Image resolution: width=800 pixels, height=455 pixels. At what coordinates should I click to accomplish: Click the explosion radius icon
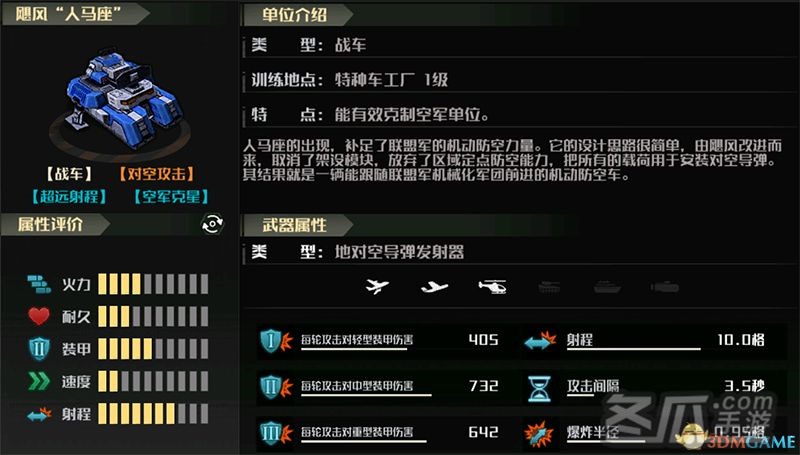(539, 434)
